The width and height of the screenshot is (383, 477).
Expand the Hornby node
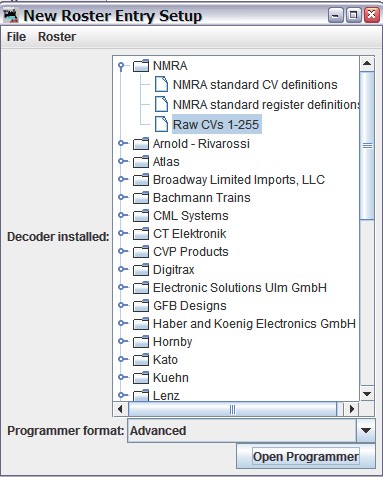tap(123, 341)
